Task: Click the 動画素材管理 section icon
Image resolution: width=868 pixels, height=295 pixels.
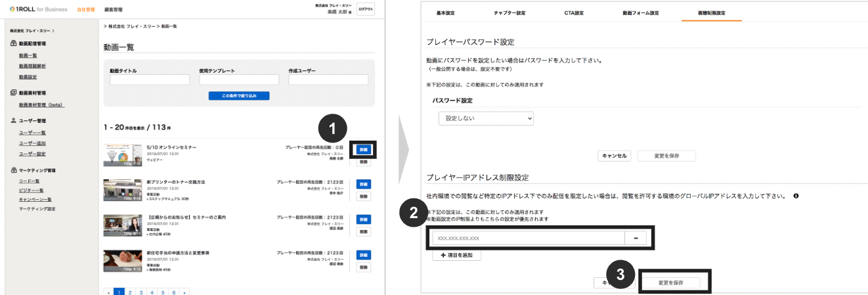Action: [x=13, y=93]
